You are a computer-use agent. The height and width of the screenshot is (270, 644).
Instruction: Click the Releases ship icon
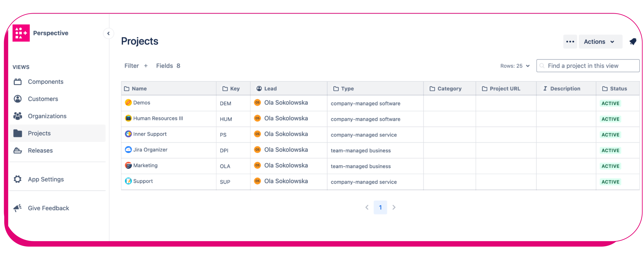click(18, 151)
